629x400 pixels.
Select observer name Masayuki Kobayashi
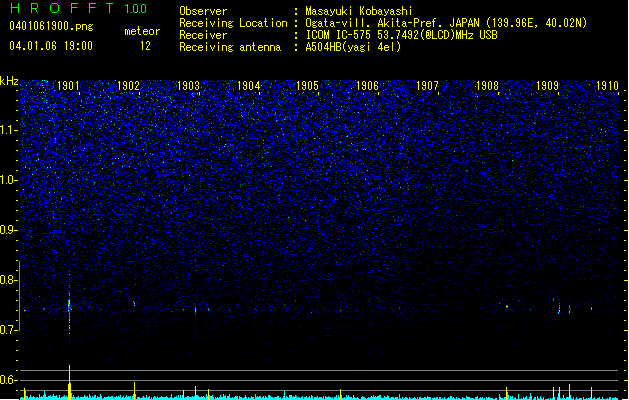[x=359, y=11]
